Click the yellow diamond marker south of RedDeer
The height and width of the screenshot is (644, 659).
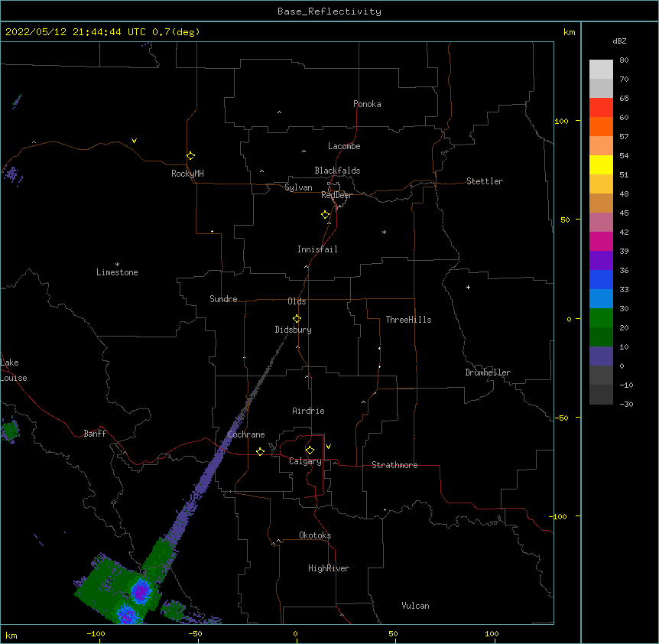[325, 214]
